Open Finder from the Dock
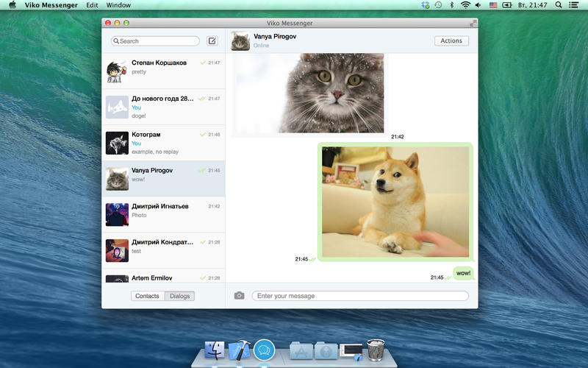This screenshot has width=588, height=368. click(x=215, y=350)
